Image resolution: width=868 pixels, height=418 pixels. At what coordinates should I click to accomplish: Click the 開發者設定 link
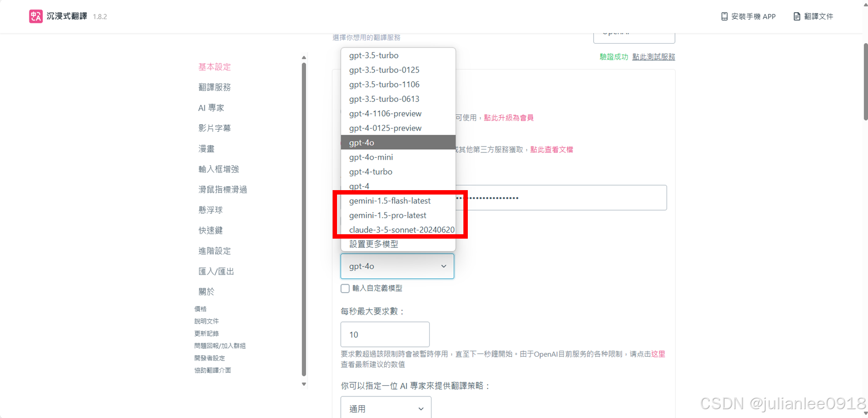click(x=210, y=358)
